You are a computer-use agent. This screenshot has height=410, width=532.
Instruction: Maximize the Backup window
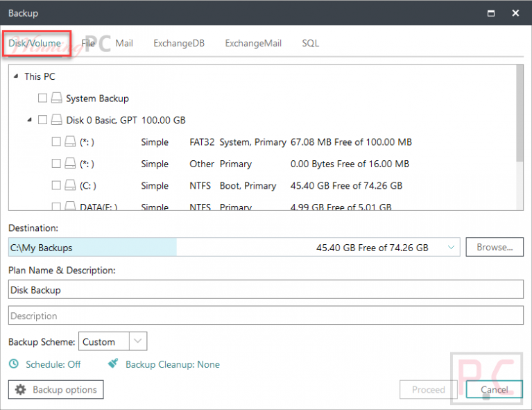(x=491, y=13)
